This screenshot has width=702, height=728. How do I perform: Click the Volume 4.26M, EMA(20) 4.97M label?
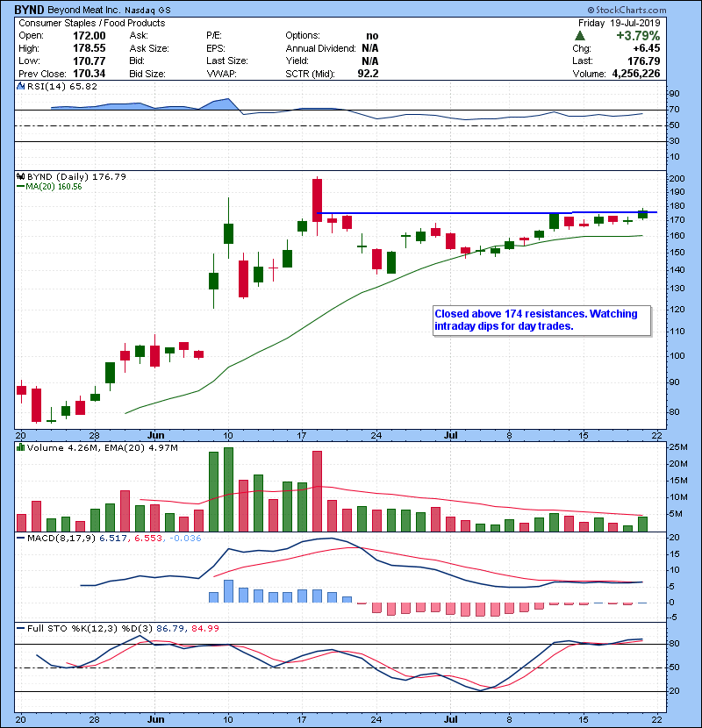point(102,447)
